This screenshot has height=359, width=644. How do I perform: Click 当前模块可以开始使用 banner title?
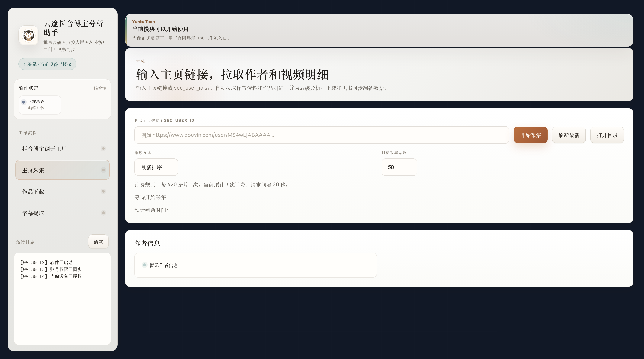160,29
